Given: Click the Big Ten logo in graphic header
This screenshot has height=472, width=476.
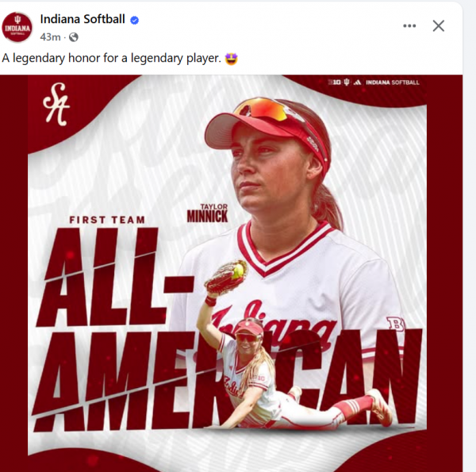Looking at the screenshot, I should (335, 83).
